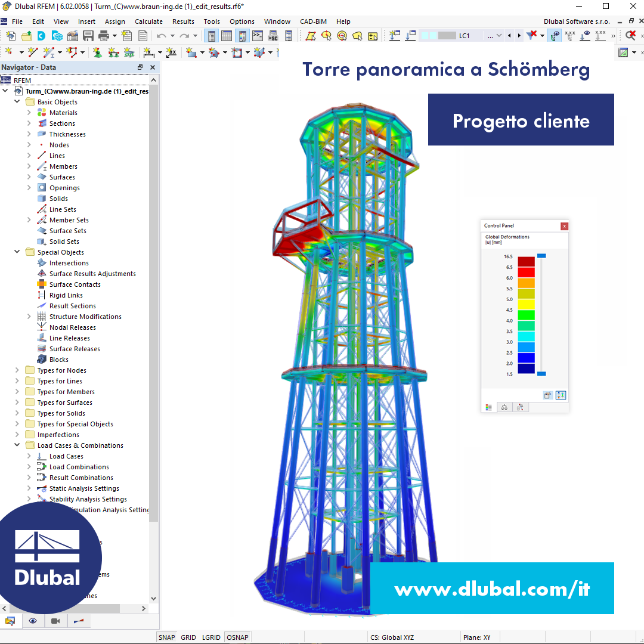Toggle SNAP in the status bar
Viewport: 644px width, 644px height.
coord(167,637)
